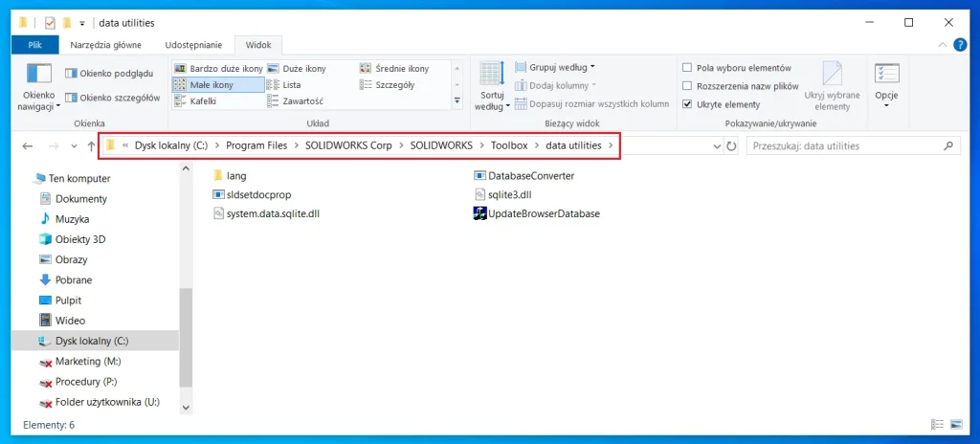Toggle the Okienko podglądu preview pane
Viewport: 980px width, 444px height.
109,73
